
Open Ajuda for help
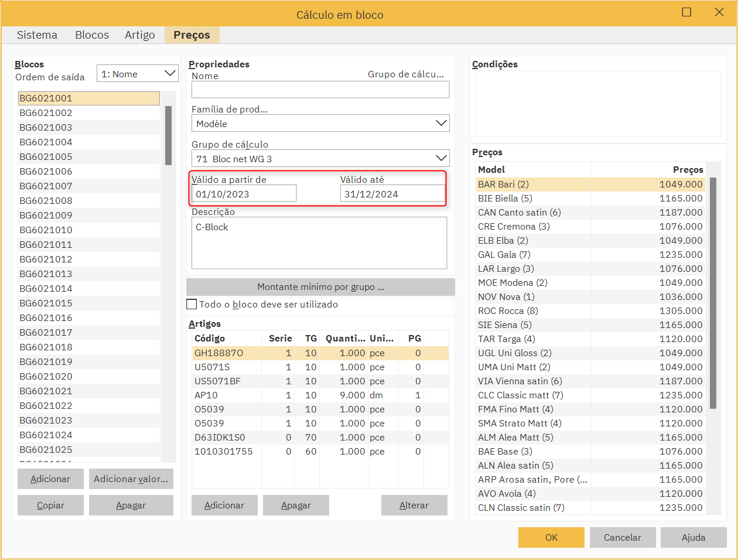pos(693,537)
